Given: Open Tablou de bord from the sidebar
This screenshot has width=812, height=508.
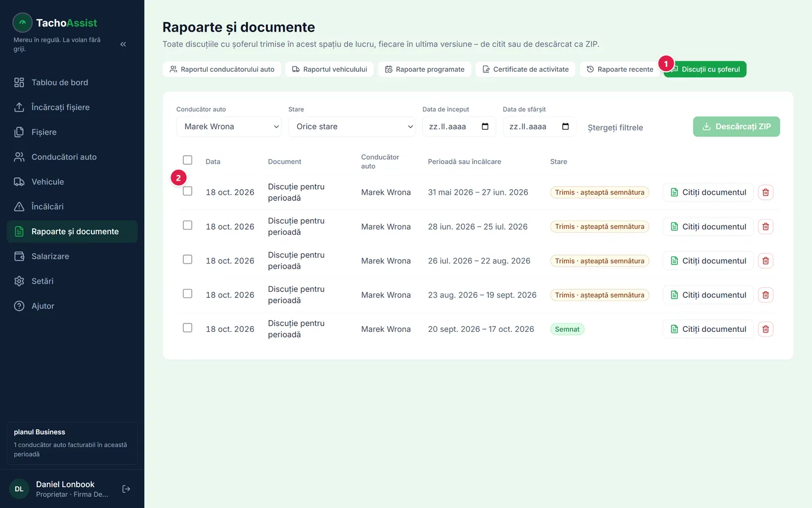Looking at the screenshot, I should click(72, 82).
